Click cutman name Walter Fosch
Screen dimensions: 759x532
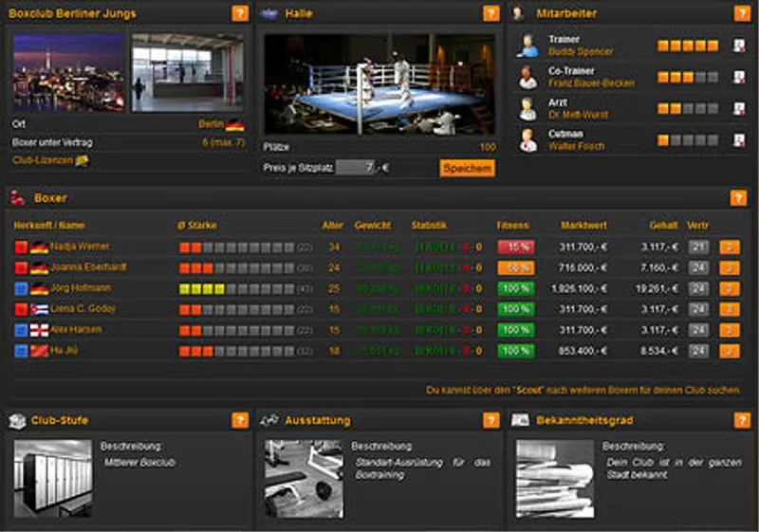[x=576, y=146]
